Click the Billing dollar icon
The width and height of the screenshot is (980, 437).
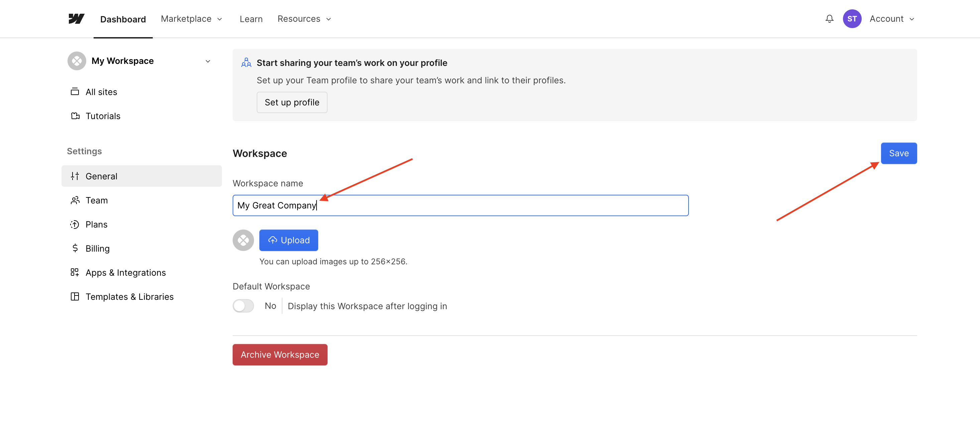(x=75, y=248)
